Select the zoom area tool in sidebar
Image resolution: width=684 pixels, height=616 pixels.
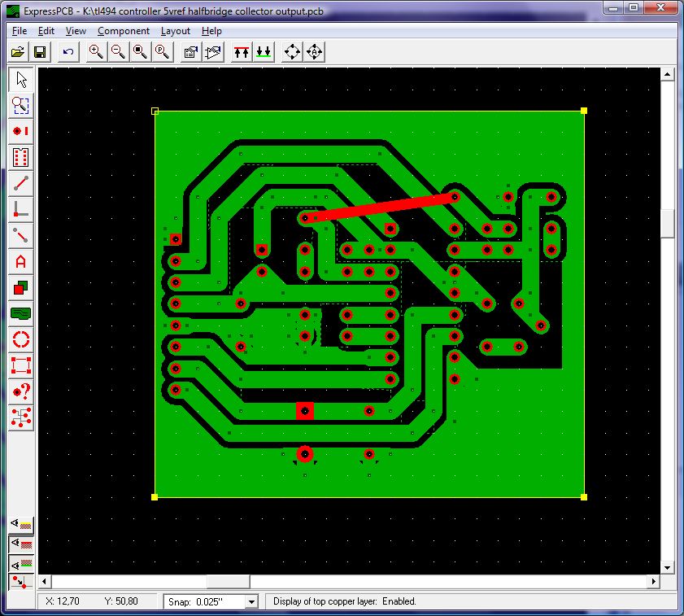[x=21, y=106]
